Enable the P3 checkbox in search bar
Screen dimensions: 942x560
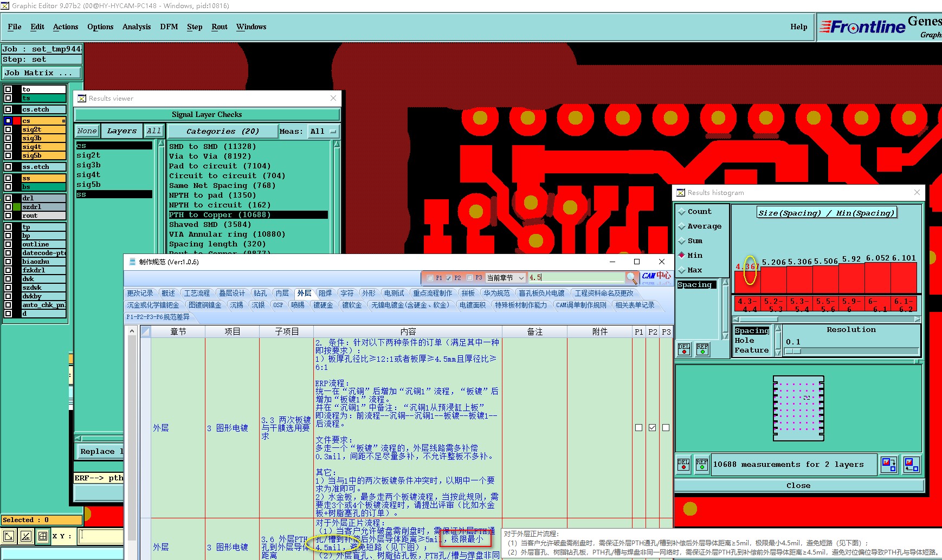pyautogui.click(x=469, y=278)
